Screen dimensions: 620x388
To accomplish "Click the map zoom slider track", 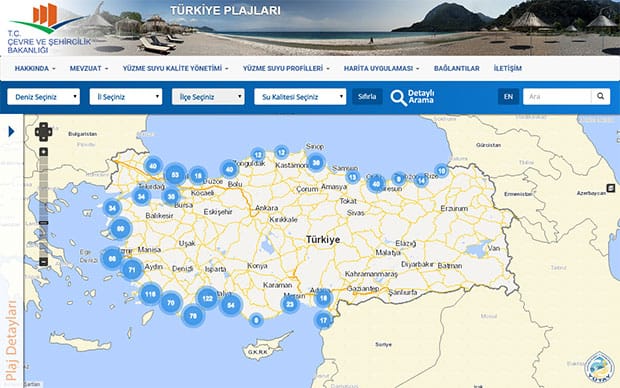I will pyautogui.click(x=43, y=206).
